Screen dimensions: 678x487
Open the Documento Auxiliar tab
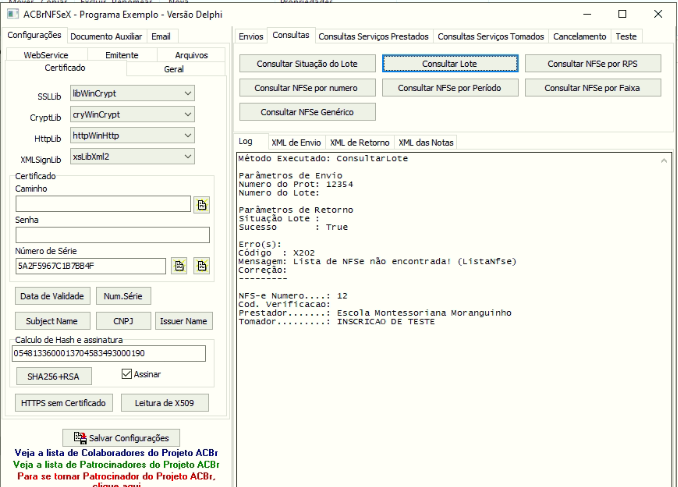point(106,37)
